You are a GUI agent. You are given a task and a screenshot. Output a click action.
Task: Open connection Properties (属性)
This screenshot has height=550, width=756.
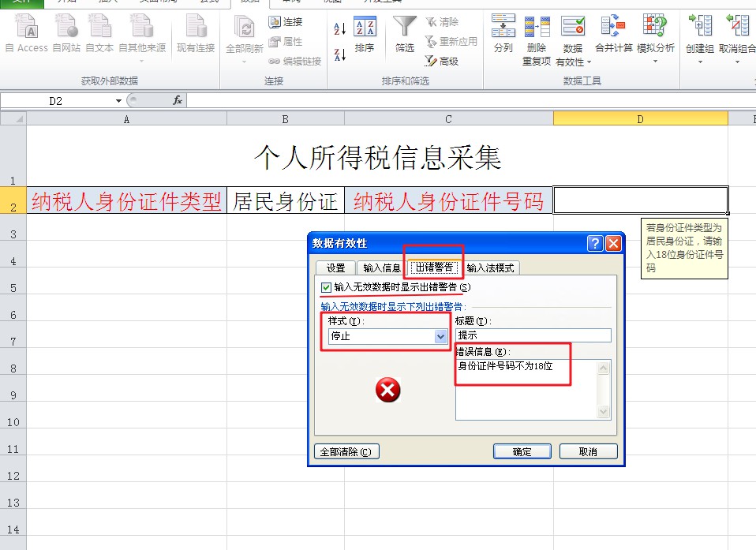click(286, 42)
